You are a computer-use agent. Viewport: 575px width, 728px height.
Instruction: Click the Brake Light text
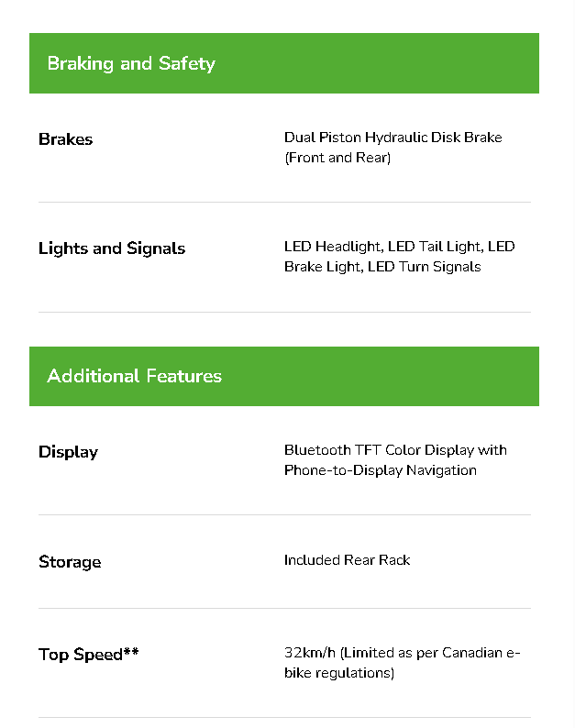pyautogui.click(x=323, y=267)
